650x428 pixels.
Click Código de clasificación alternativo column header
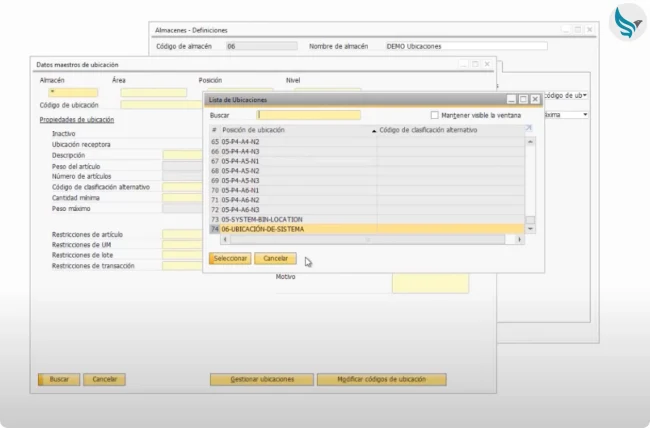point(451,130)
